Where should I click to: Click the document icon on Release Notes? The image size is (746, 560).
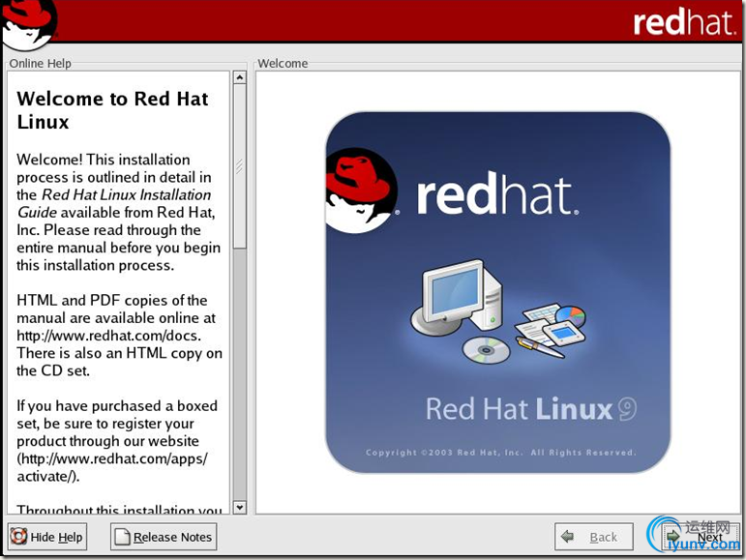(x=122, y=537)
